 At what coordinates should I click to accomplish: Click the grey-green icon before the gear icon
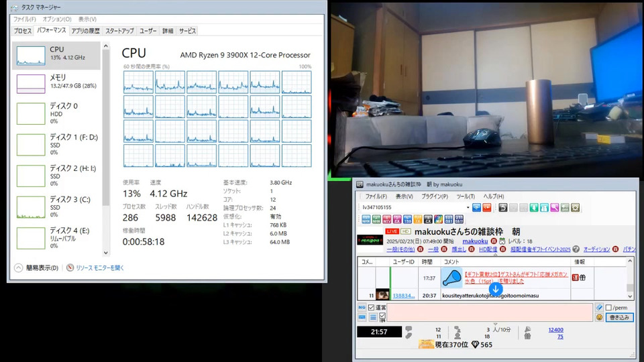(x=565, y=208)
